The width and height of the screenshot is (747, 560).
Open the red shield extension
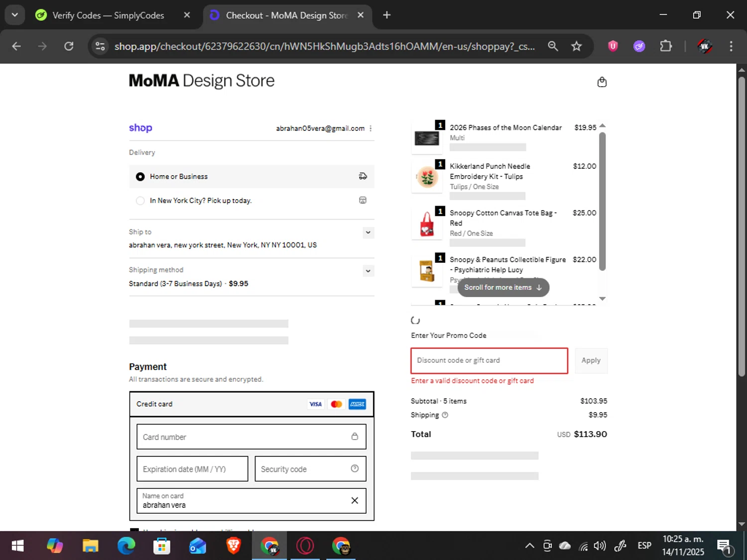click(x=613, y=46)
